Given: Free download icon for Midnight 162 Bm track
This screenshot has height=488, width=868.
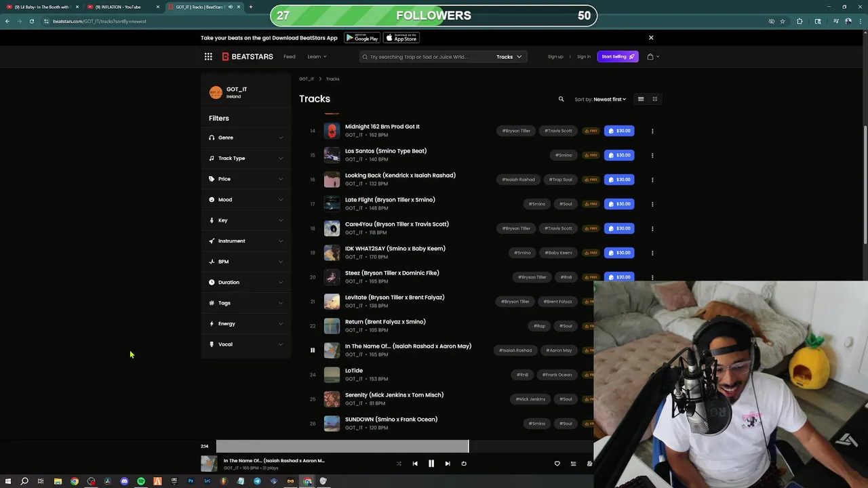Looking at the screenshot, I should [x=591, y=131].
